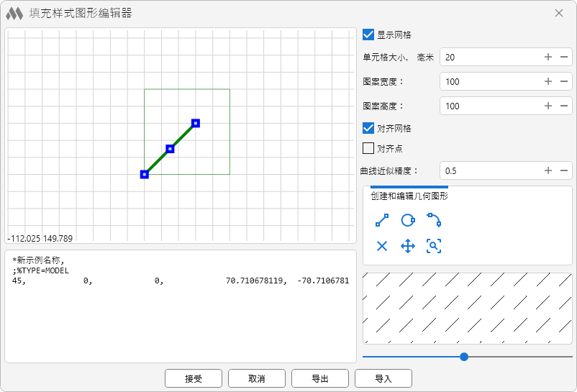Viewport: 577px width, 392px height.
Task: Click the zoom-to-fit magnifier icon
Action: [x=434, y=246]
